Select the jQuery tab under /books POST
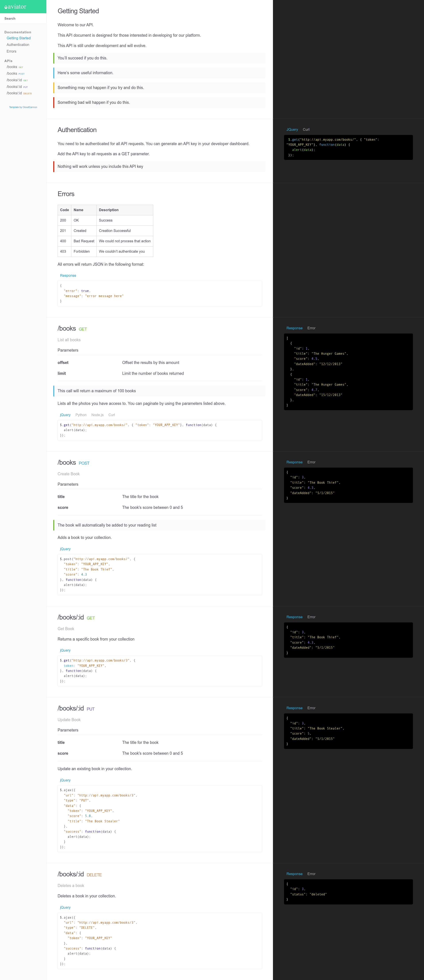This screenshot has height=980, width=424. pos(65,549)
